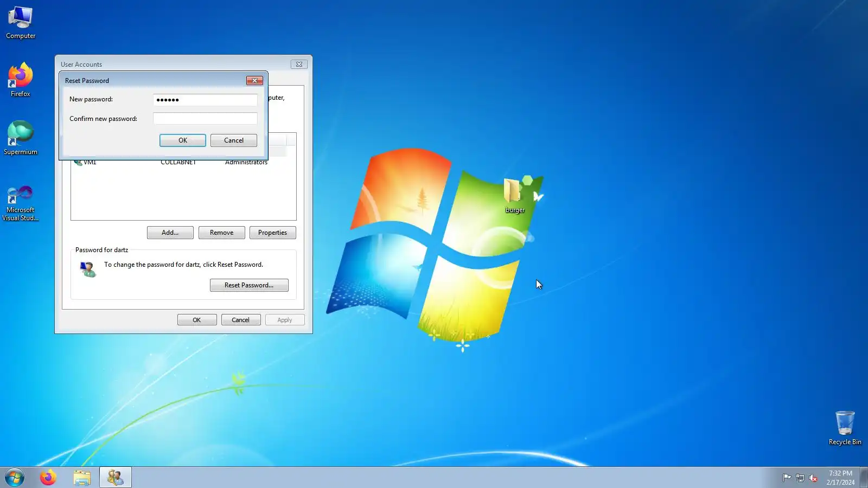
Task: Open the Action Center flag icon
Action: (787, 478)
